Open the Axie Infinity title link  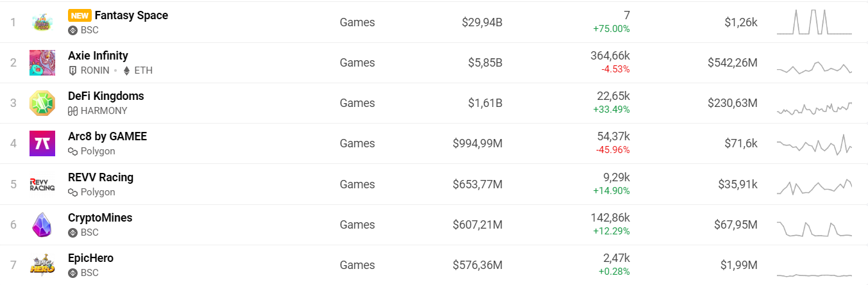(x=98, y=56)
